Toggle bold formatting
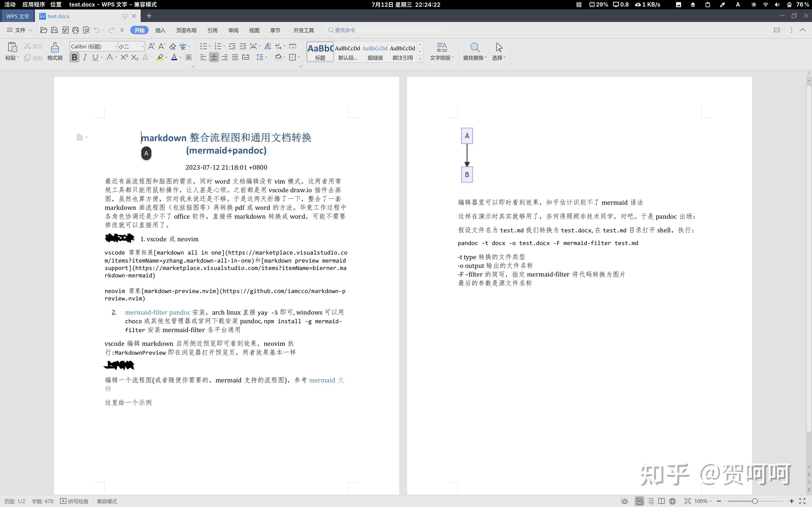Image resolution: width=812 pixels, height=507 pixels. point(74,57)
